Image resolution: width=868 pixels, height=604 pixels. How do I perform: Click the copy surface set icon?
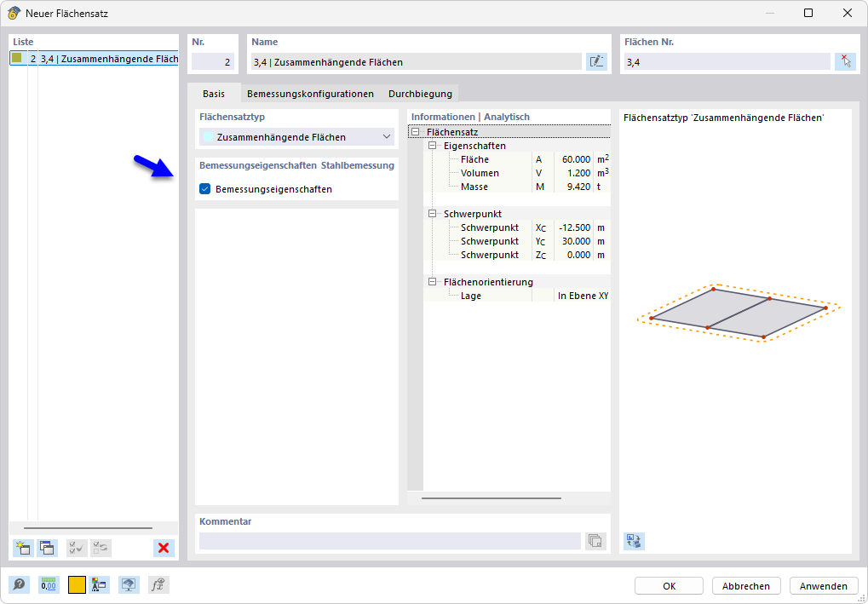tap(47, 548)
